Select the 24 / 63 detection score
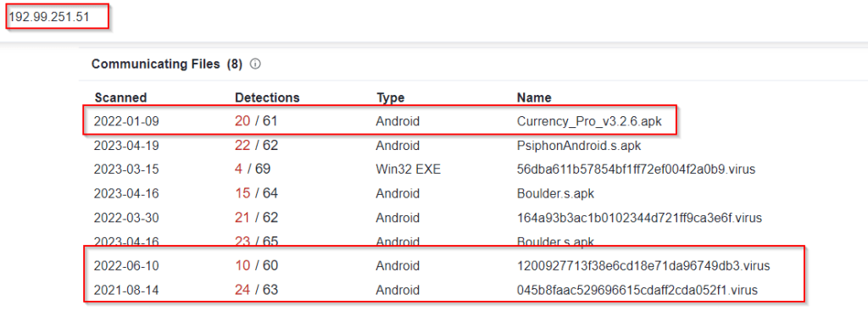This screenshot has height=311, width=868. click(256, 290)
